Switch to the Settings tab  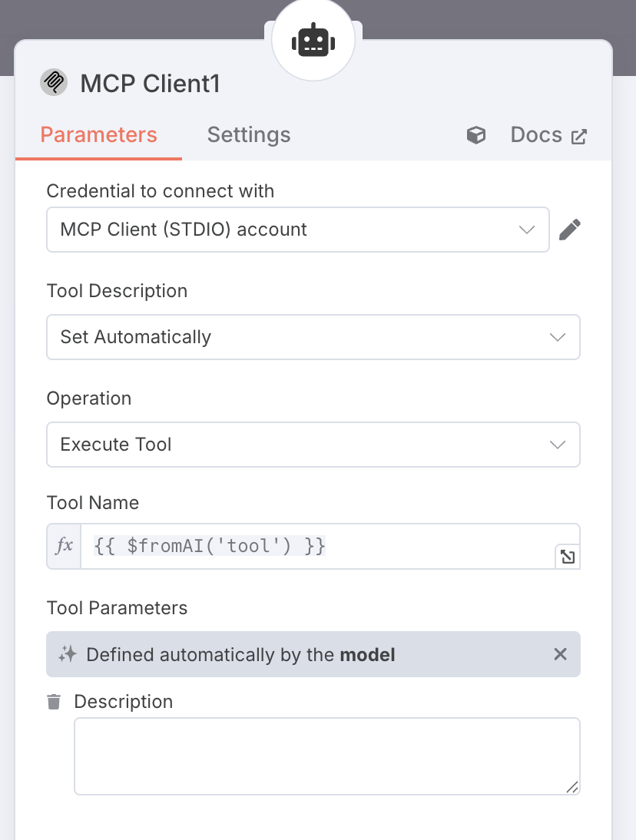tap(249, 135)
